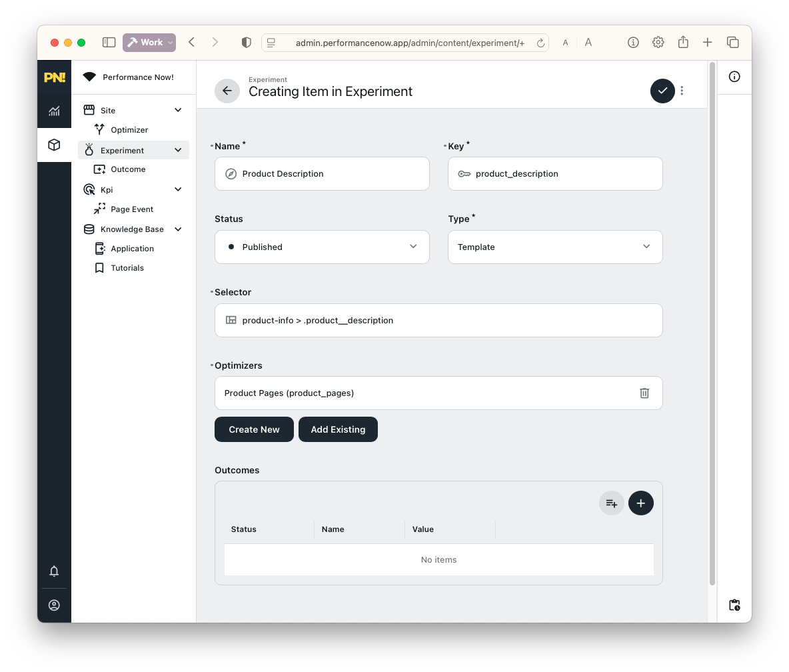Open the three-dot more options menu
The height and width of the screenshot is (672, 789).
point(682,91)
